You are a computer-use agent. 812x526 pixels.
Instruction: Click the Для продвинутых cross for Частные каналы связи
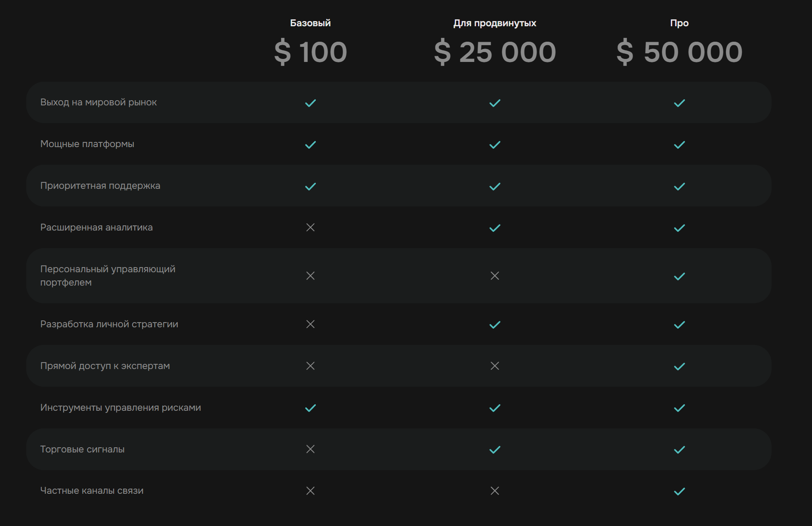[495, 491]
